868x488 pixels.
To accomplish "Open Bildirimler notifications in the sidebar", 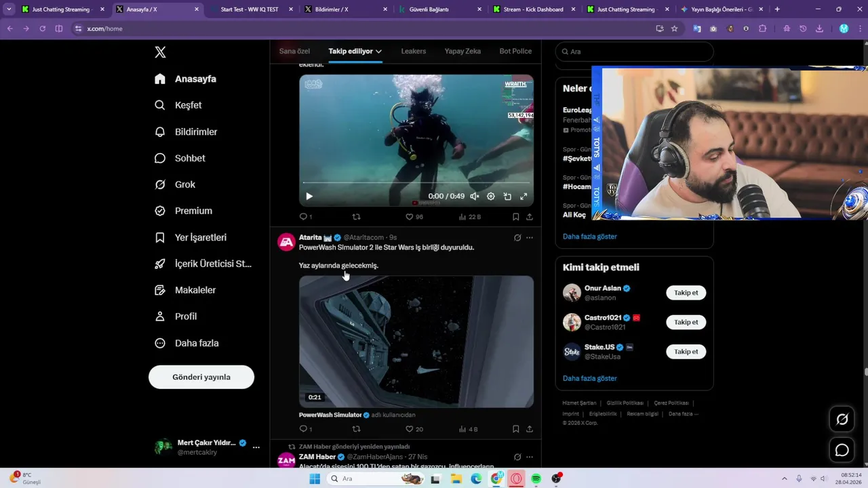I will point(186,131).
